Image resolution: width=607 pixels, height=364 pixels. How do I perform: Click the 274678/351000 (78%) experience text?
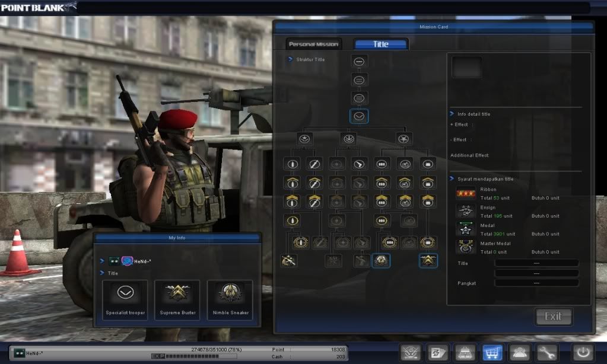[x=217, y=349]
